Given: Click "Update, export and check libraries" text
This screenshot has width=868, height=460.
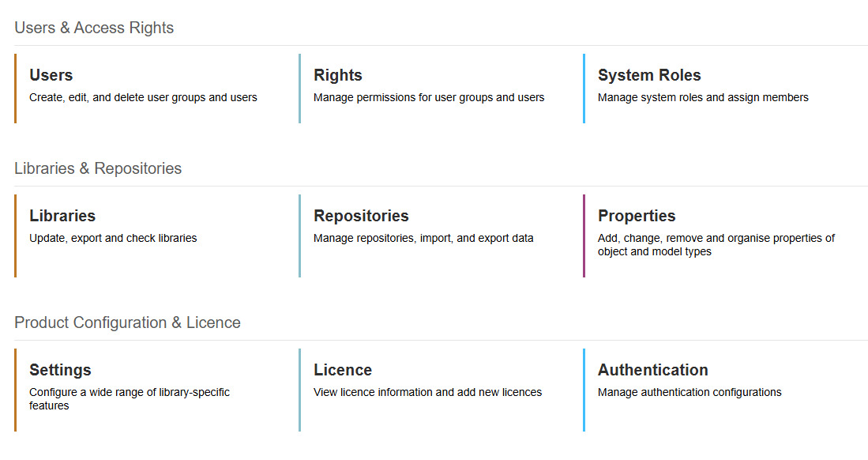Looking at the screenshot, I should pos(113,238).
